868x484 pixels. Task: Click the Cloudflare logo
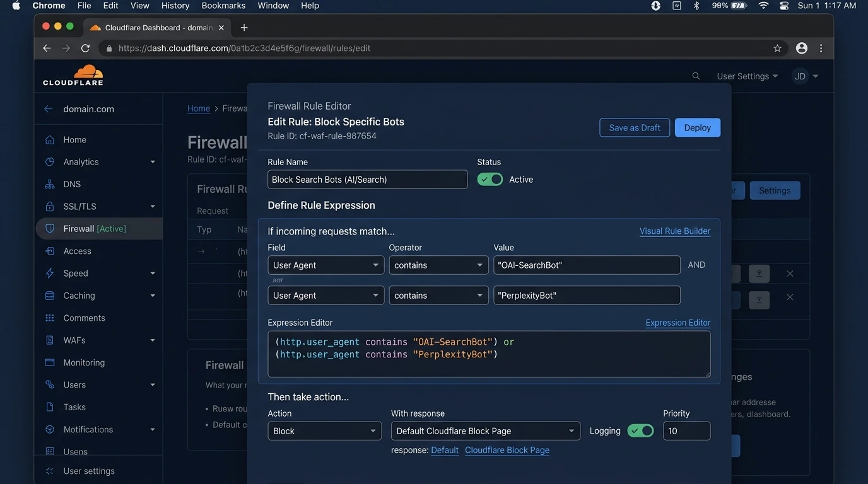(x=73, y=75)
